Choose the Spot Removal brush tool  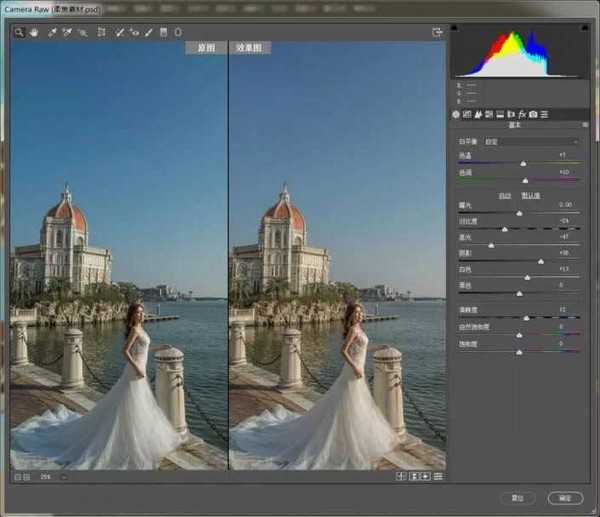coord(120,32)
